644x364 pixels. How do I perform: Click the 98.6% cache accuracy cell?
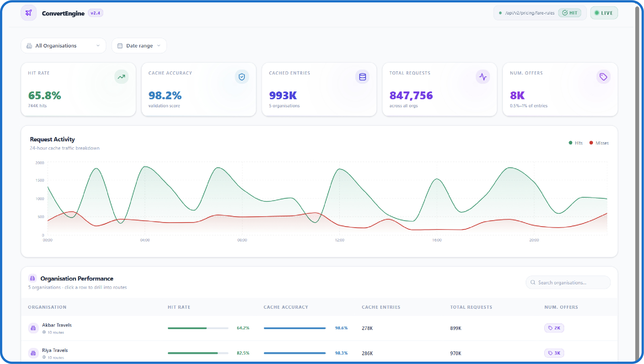point(341,328)
